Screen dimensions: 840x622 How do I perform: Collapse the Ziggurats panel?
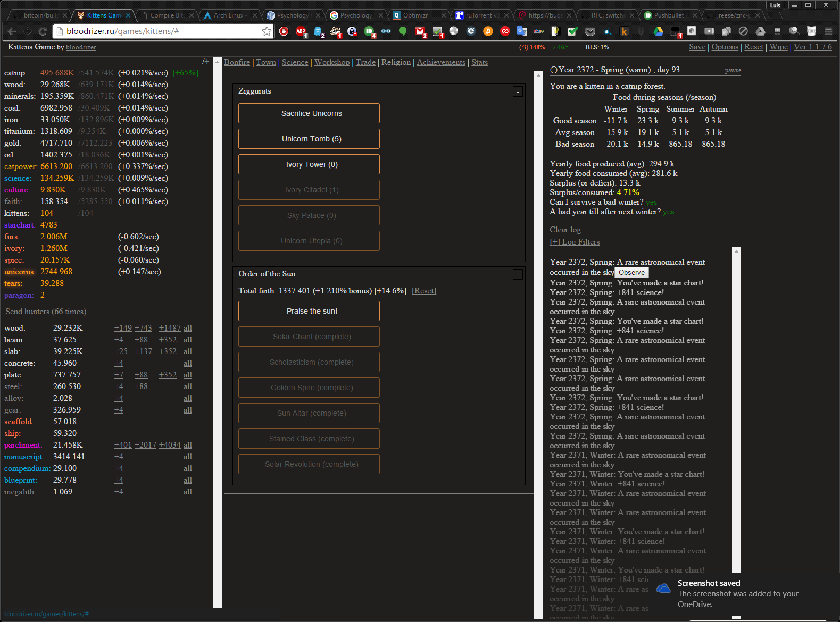coord(518,92)
